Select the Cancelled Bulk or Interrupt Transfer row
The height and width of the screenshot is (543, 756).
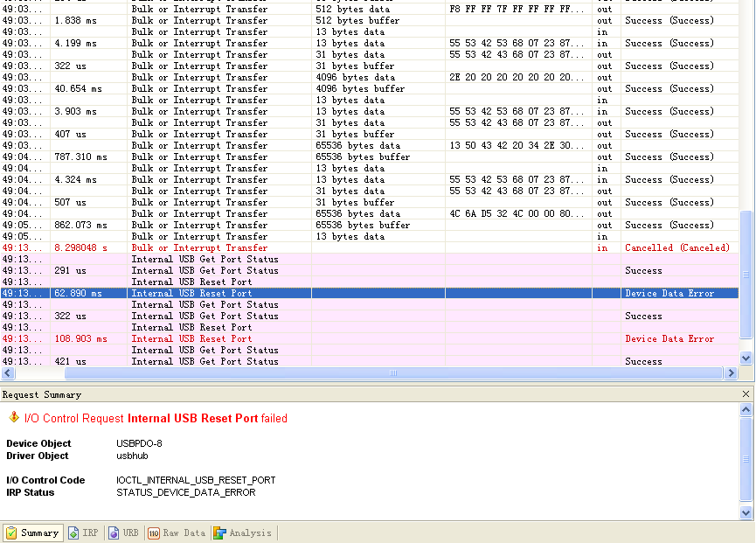(370, 247)
